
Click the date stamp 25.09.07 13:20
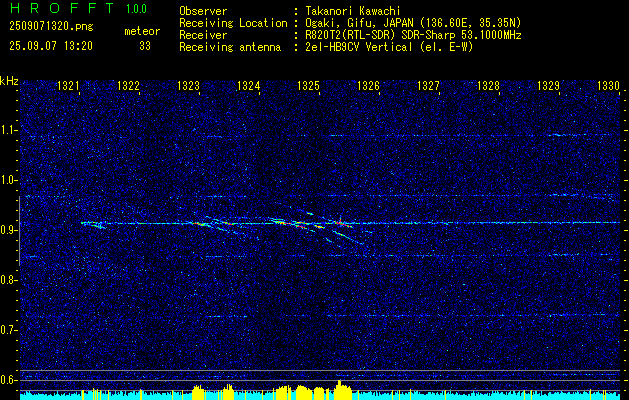(51, 46)
